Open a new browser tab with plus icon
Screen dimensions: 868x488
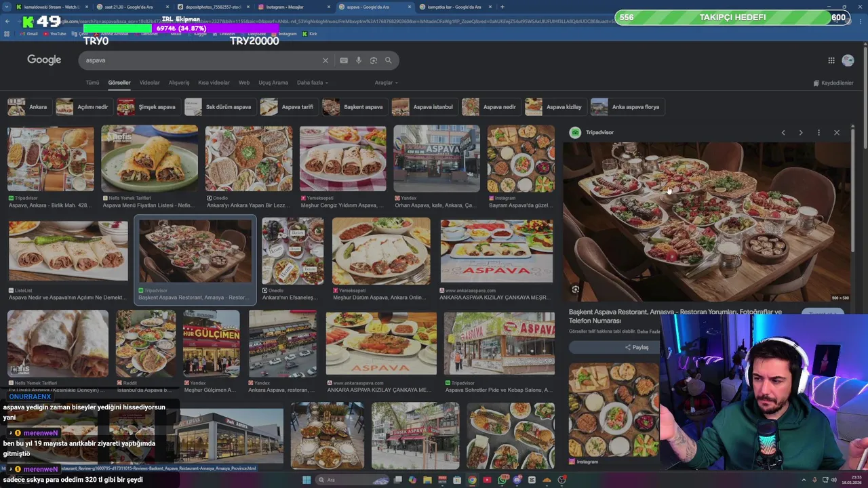click(x=502, y=7)
